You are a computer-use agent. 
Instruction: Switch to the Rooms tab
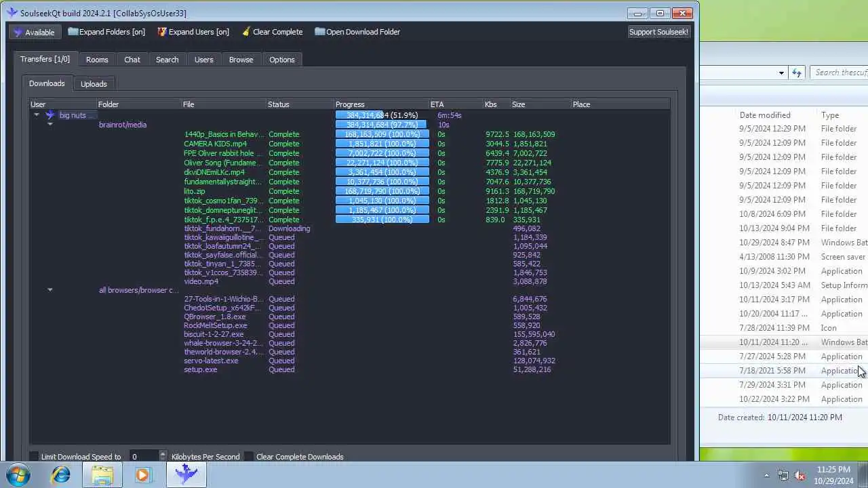[97, 60]
